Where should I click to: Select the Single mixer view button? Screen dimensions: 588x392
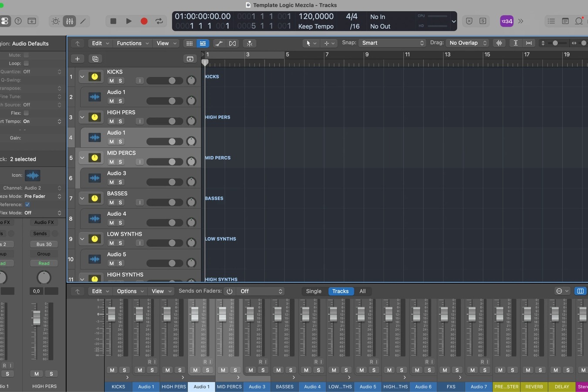point(314,291)
